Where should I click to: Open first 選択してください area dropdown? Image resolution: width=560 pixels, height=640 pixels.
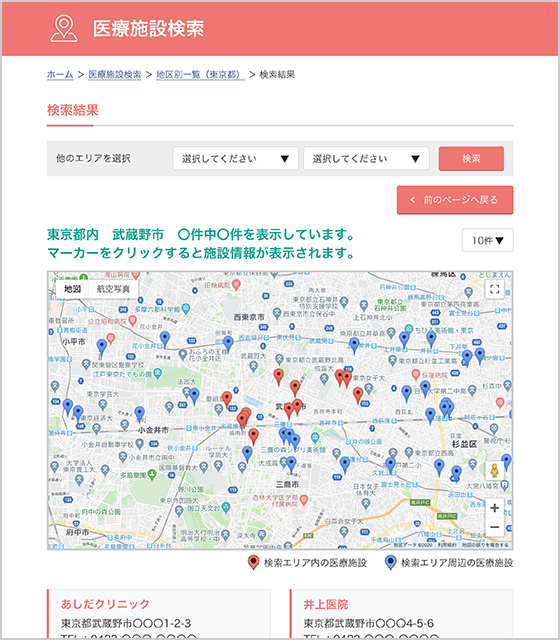tap(236, 158)
